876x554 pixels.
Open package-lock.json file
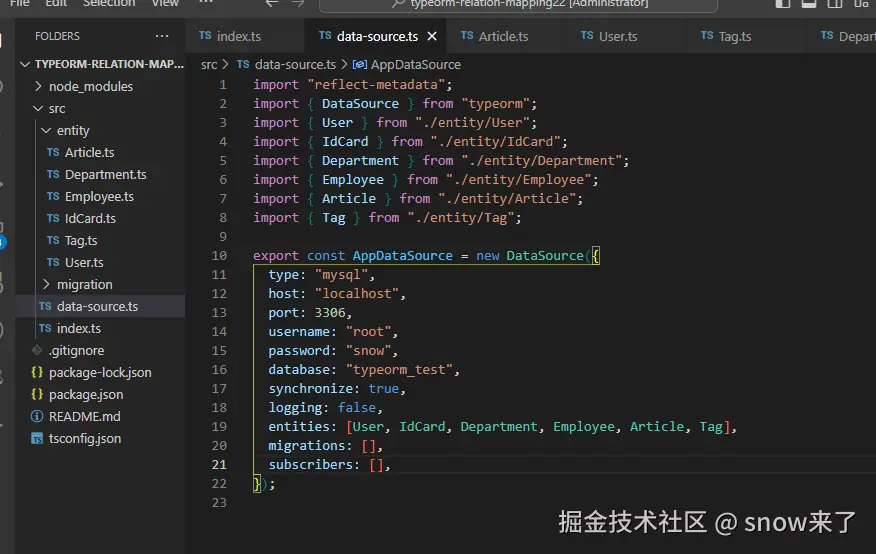pos(100,372)
